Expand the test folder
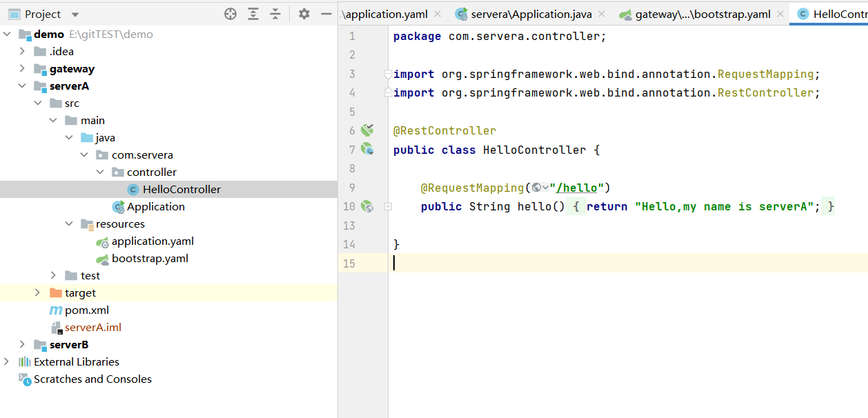The width and height of the screenshot is (868, 418). (x=53, y=275)
